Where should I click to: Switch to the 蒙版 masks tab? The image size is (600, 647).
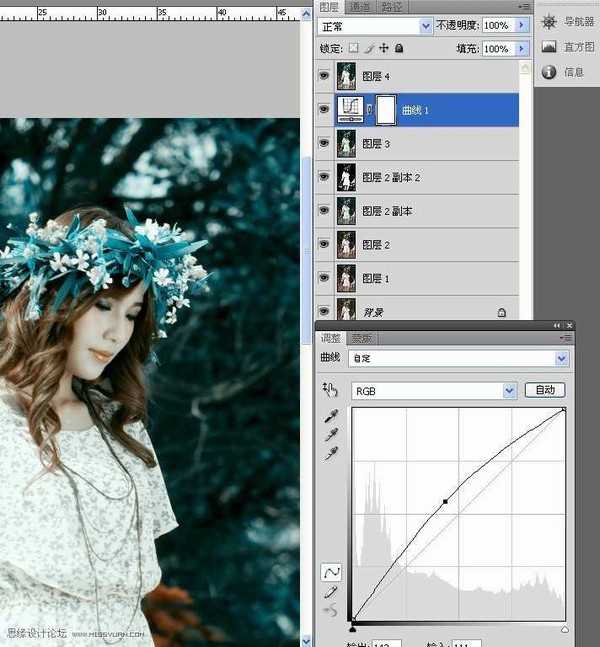tap(360, 339)
